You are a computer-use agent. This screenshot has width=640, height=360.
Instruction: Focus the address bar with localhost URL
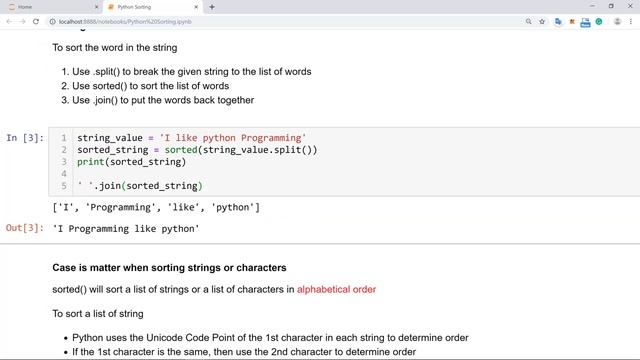tap(286, 22)
